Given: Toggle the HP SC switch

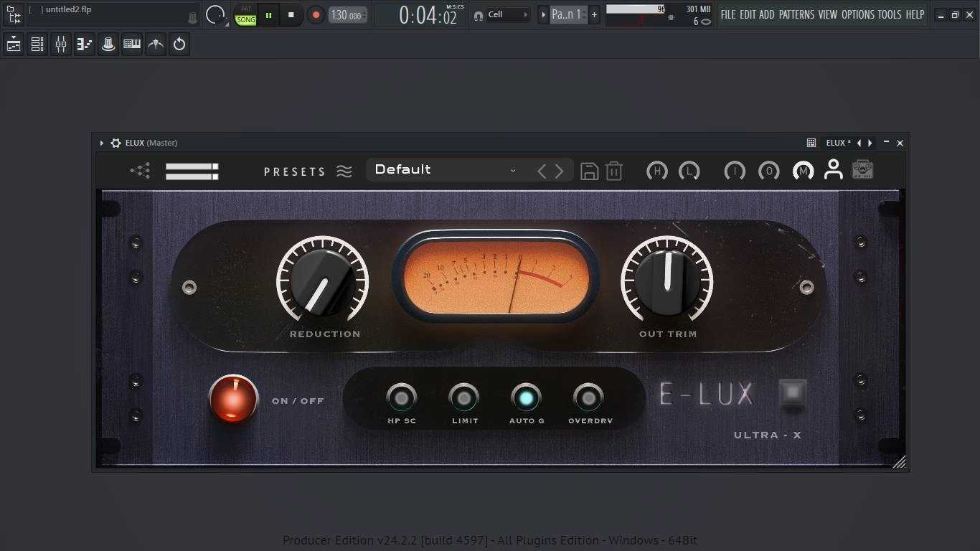Looking at the screenshot, I should (401, 397).
